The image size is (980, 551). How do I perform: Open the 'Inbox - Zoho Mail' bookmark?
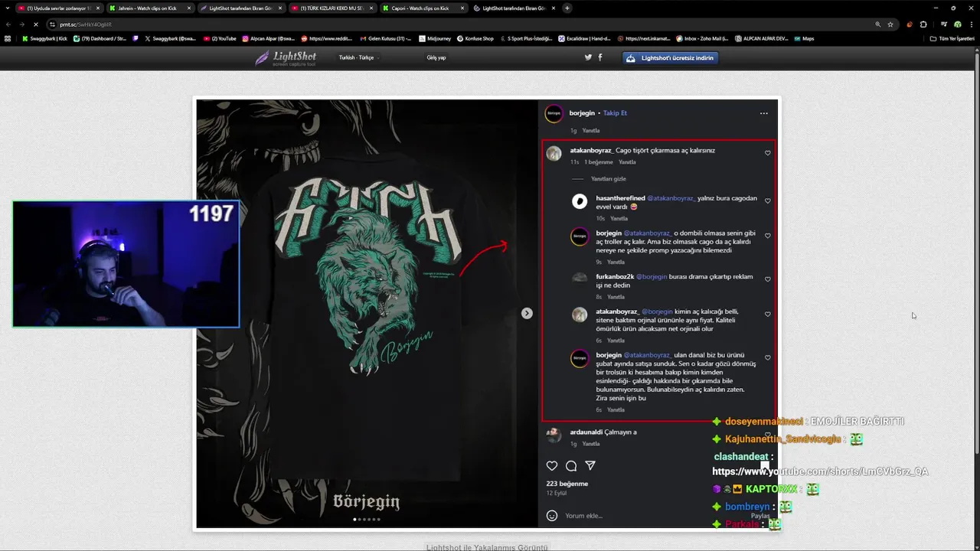click(703, 38)
